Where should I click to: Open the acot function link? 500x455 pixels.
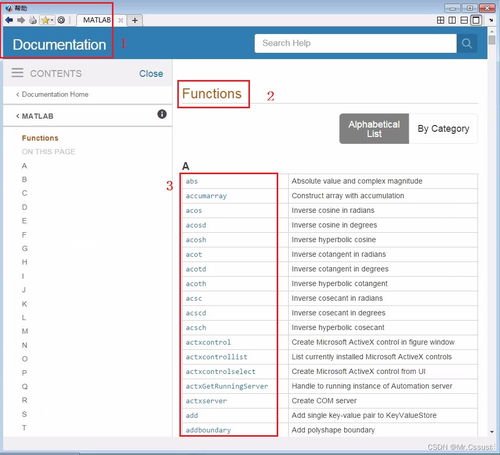click(x=194, y=255)
